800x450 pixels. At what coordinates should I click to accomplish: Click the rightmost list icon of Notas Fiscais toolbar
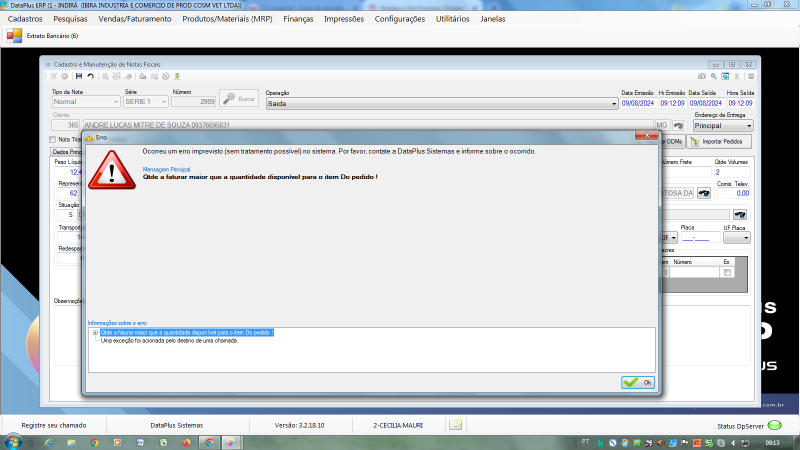(751, 77)
